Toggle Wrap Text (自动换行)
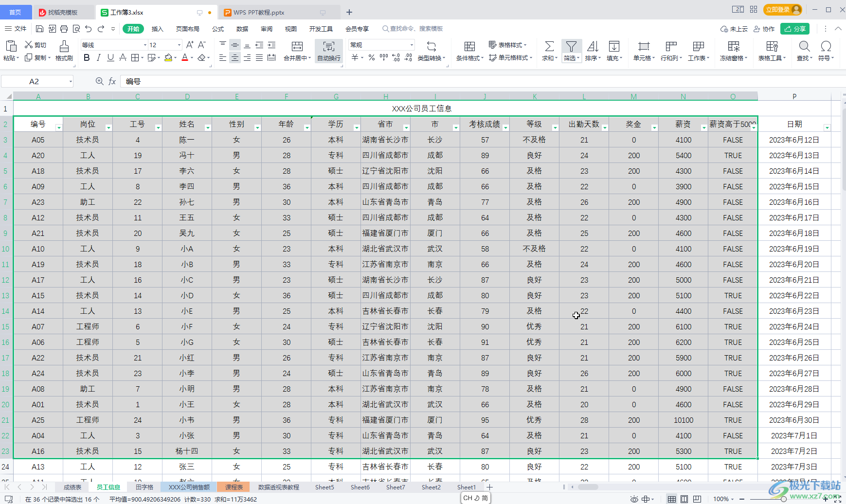 click(329, 51)
